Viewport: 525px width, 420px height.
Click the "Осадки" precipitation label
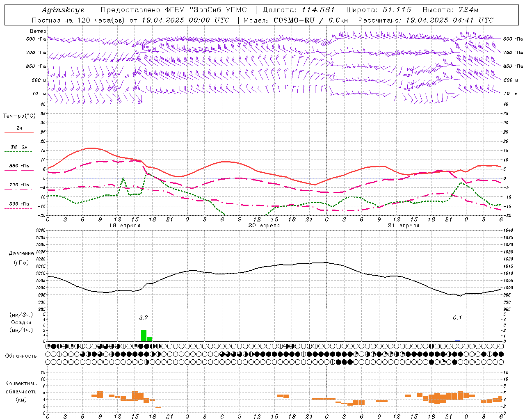pyautogui.click(x=21, y=322)
